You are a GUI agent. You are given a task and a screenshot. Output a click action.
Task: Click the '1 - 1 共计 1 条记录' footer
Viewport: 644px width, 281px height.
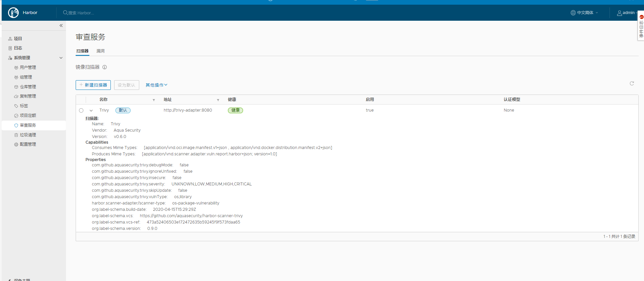pos(619,237)
